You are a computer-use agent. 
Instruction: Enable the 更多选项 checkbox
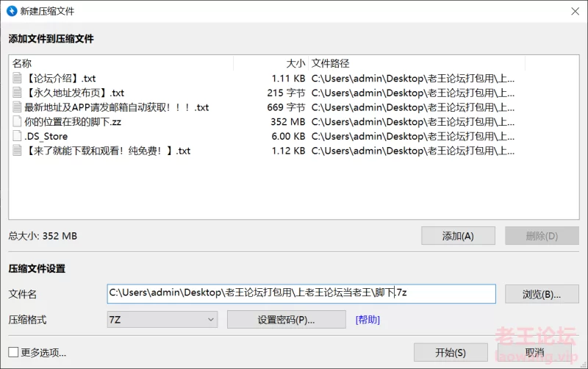point(13,352)
